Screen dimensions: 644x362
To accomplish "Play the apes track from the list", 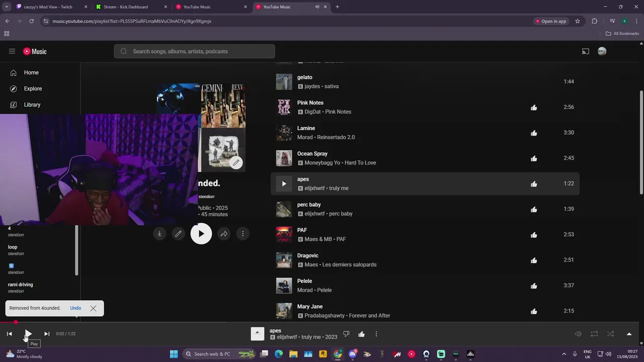I will [x=284, y=184].
